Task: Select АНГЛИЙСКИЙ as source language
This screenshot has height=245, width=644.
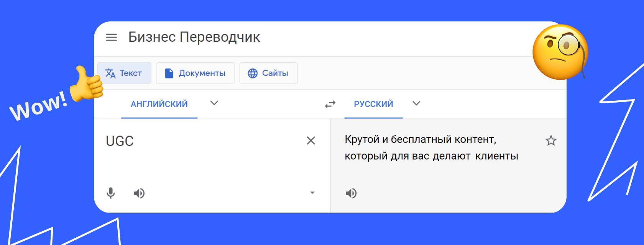Action: tap(159, 103)
